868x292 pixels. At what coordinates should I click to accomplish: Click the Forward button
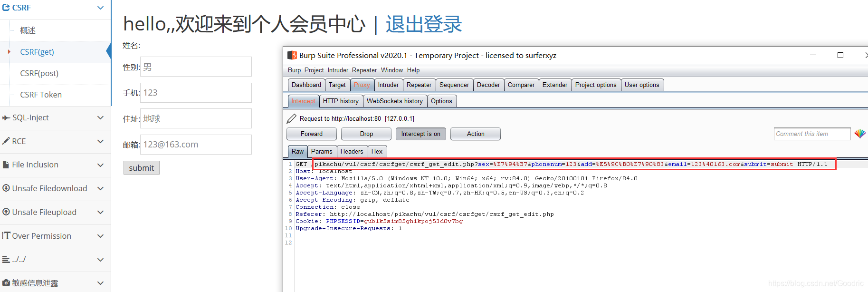(x=312, y=134)
